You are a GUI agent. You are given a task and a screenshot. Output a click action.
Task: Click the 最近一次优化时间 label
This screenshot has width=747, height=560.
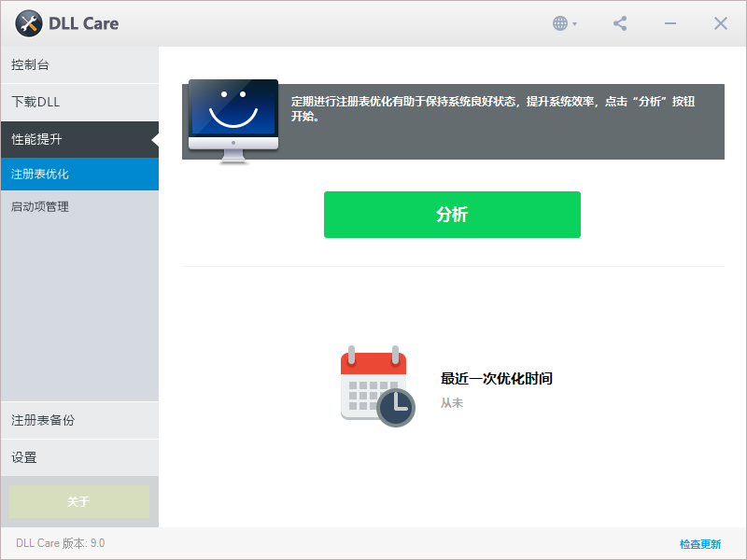point(495,378)
